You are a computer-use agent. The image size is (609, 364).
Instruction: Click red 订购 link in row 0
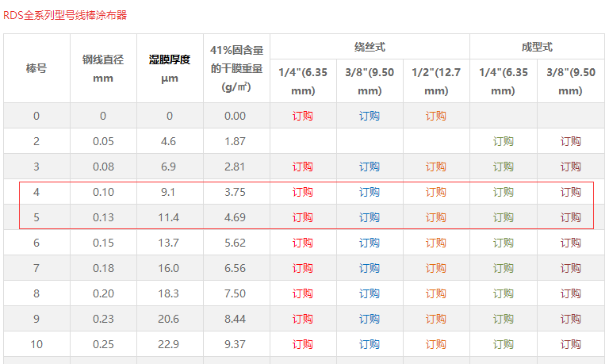click(x=303, y=116)
